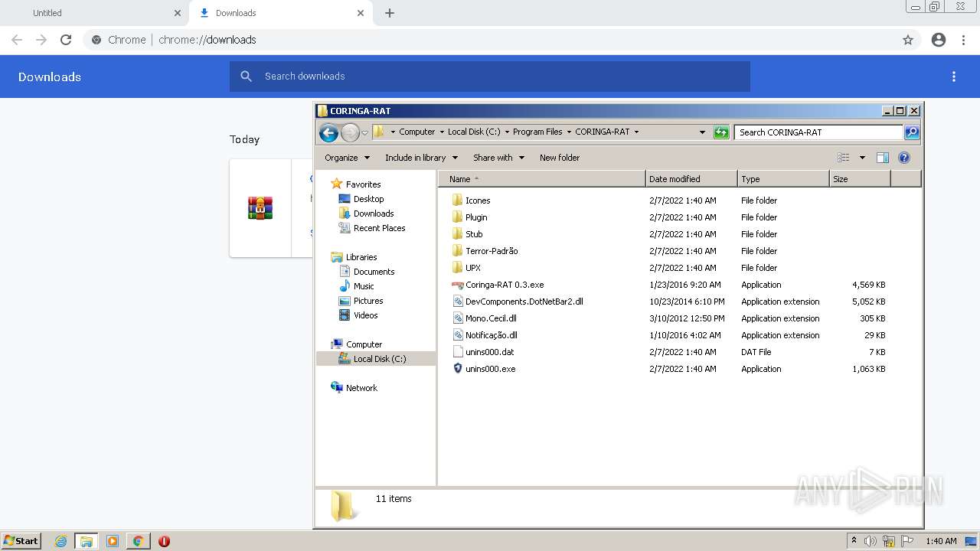Click the downloaded WinRAR archive thumbnail
The width and height of the screenshot is (980, 551).
pyautogui.click(x=260, y=208)
